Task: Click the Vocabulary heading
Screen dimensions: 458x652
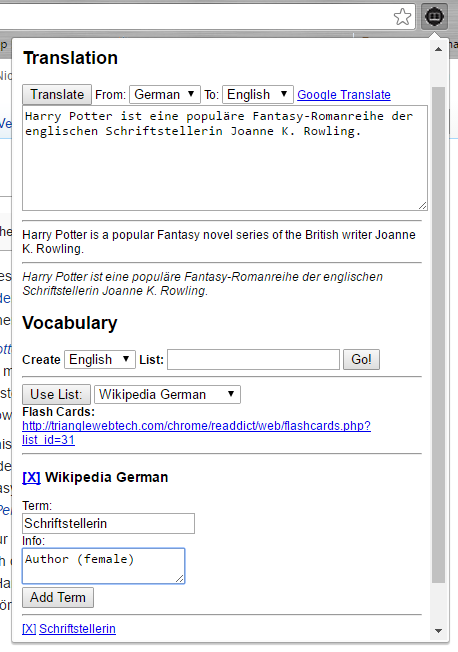Action: (70, 323)
